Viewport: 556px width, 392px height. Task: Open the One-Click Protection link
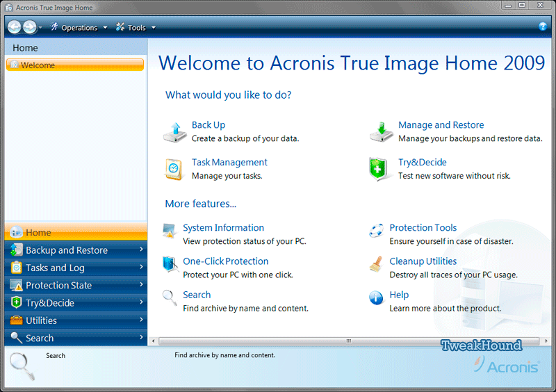click(225, 261)
